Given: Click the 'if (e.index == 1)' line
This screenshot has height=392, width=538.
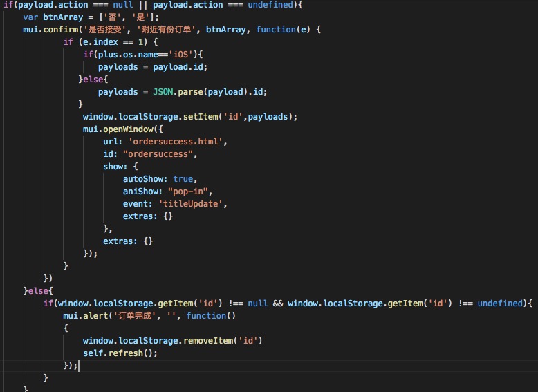Looking at the screenshot, I should tap(111, 42).
